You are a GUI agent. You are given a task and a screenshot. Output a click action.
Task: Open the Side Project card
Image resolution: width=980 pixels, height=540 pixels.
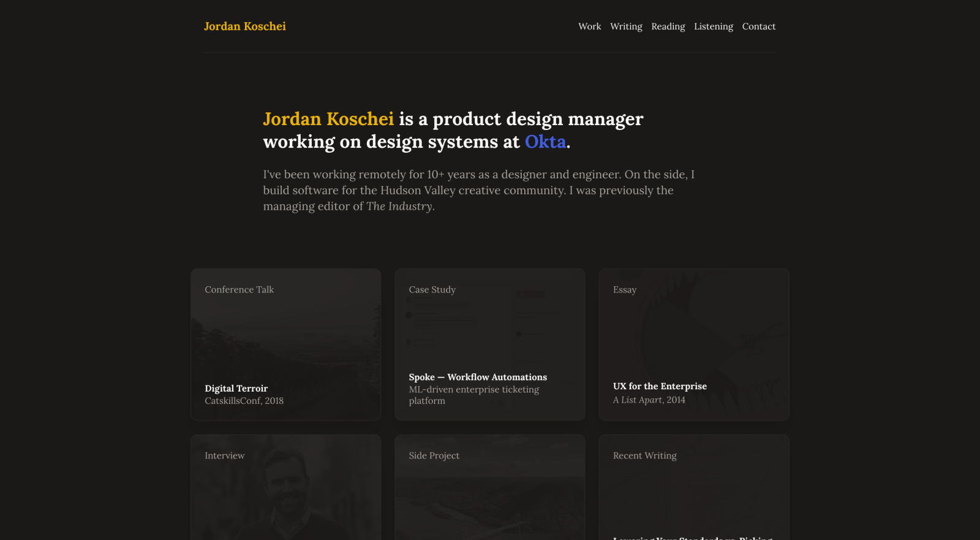tap(490, 487)
